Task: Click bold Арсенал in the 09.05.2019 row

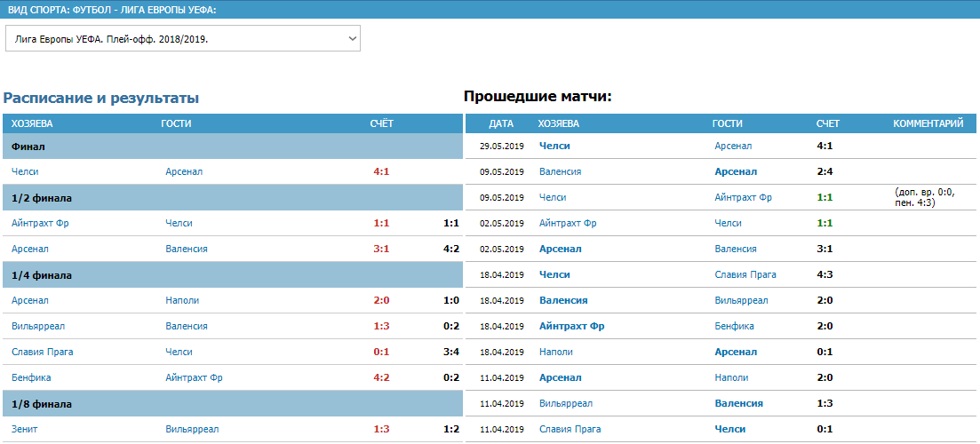Action: tap(736, 171)
